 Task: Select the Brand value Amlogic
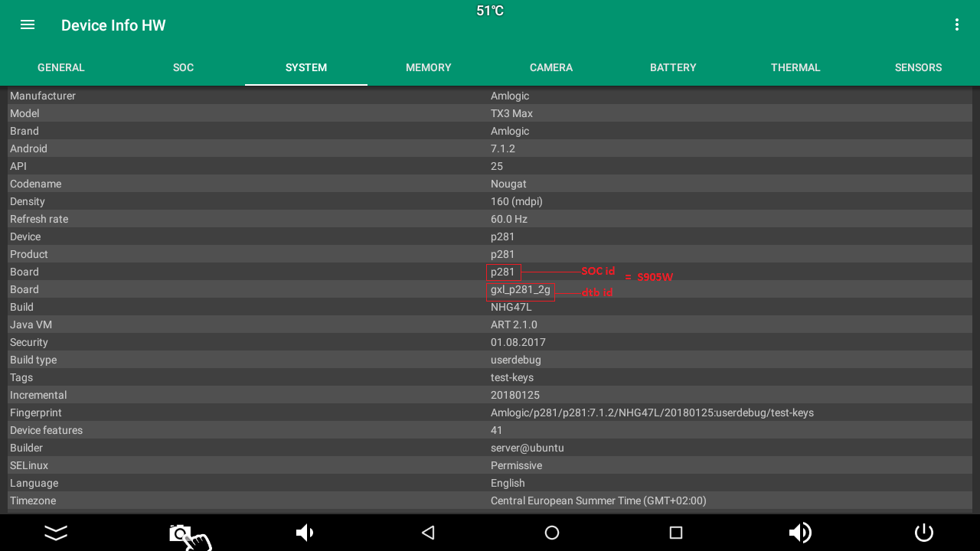[510, 131]
